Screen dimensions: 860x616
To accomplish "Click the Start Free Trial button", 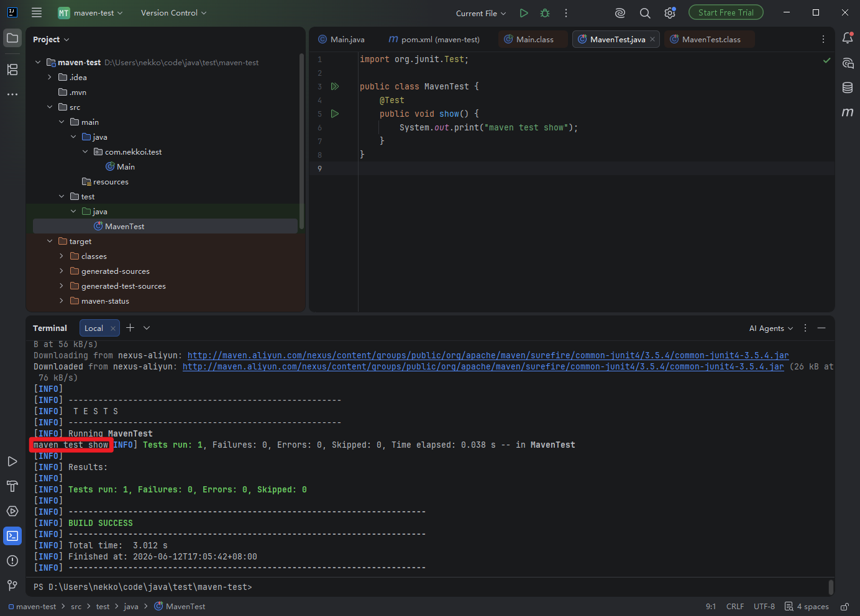I will 726,12.
